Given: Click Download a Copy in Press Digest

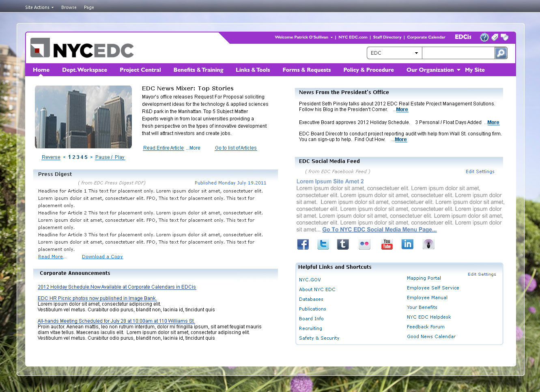Looking at the screenshot, I should coord(102,257).
